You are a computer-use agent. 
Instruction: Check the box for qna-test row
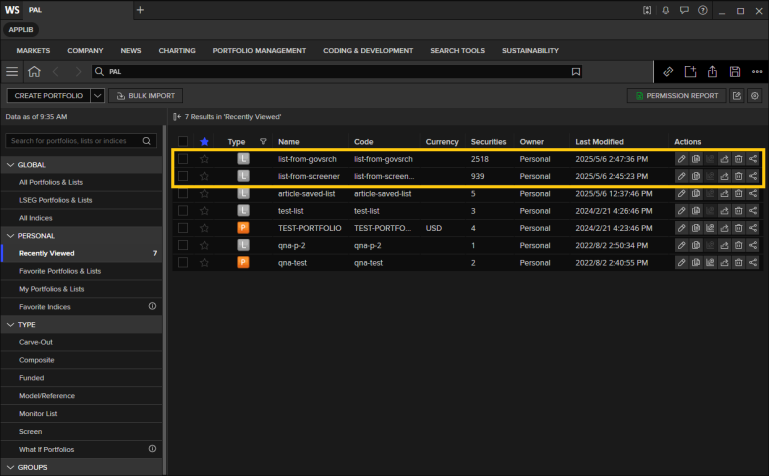(x=183, y=263)
